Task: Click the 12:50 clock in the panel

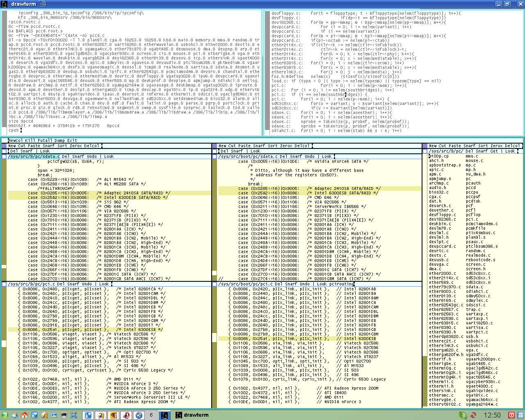Action: coord(492,415)
